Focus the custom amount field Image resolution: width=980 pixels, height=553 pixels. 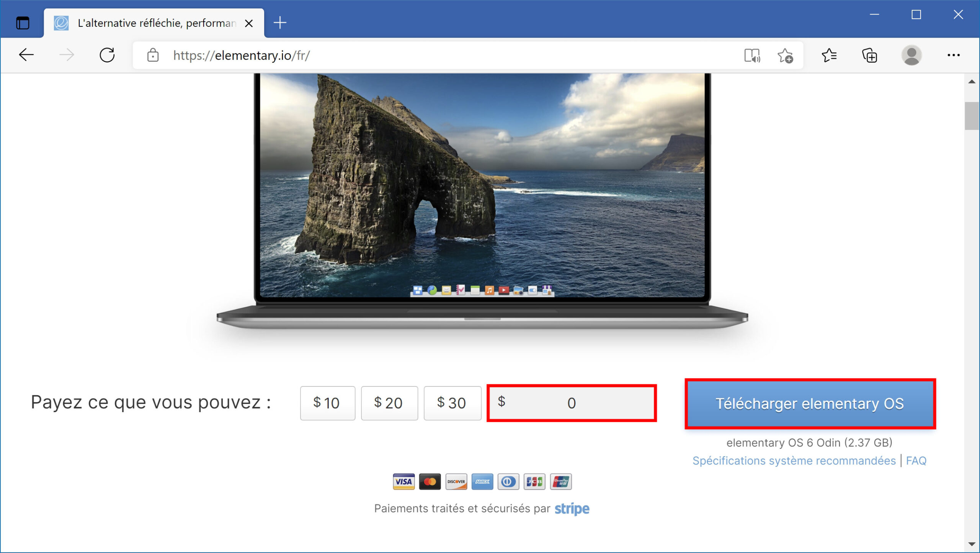pyautogui.click(x=572, y=403)
